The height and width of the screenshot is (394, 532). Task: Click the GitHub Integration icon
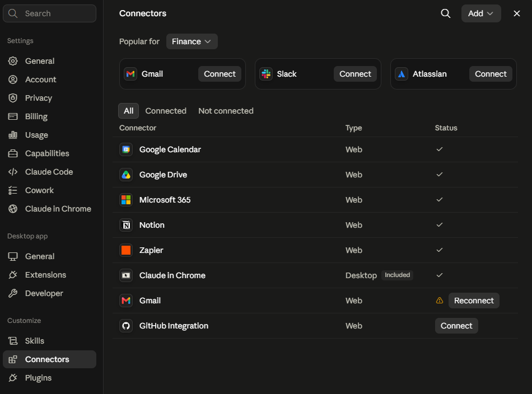(x=126, y=326)
